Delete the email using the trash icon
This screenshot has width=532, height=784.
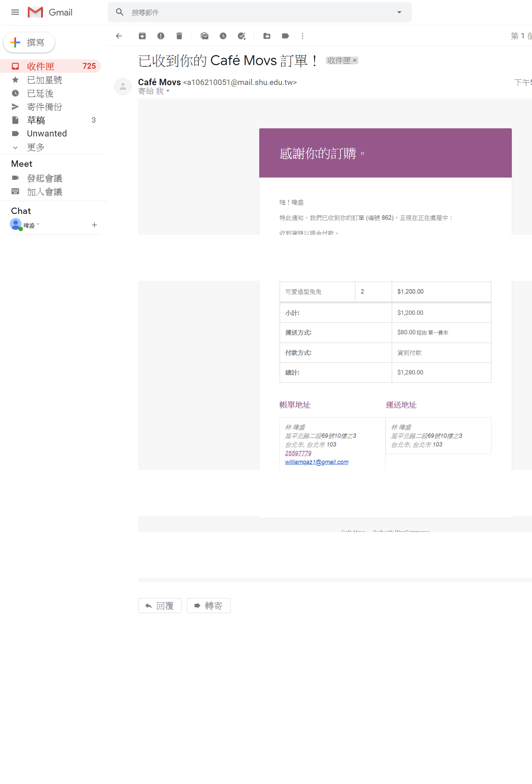point(179,36)
